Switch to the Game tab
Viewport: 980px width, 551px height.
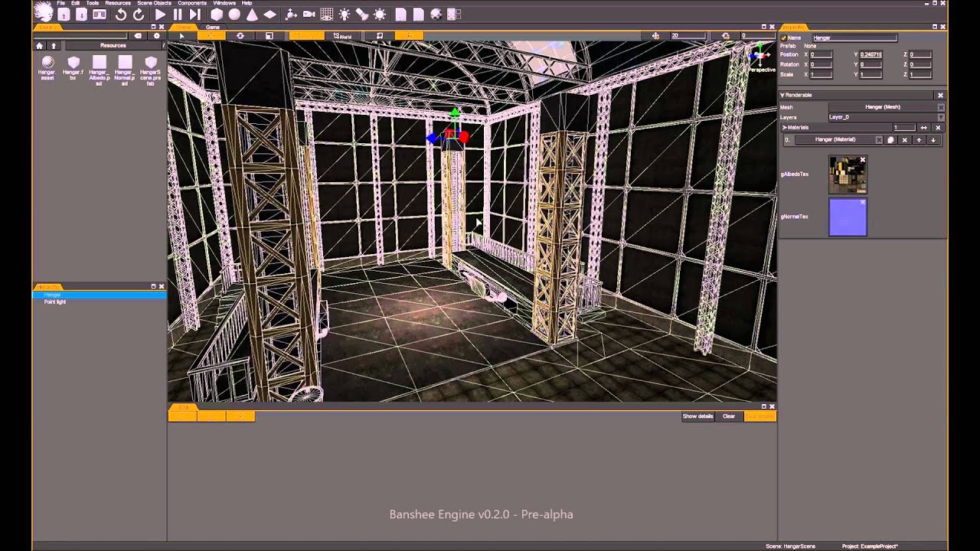point(213,27)
